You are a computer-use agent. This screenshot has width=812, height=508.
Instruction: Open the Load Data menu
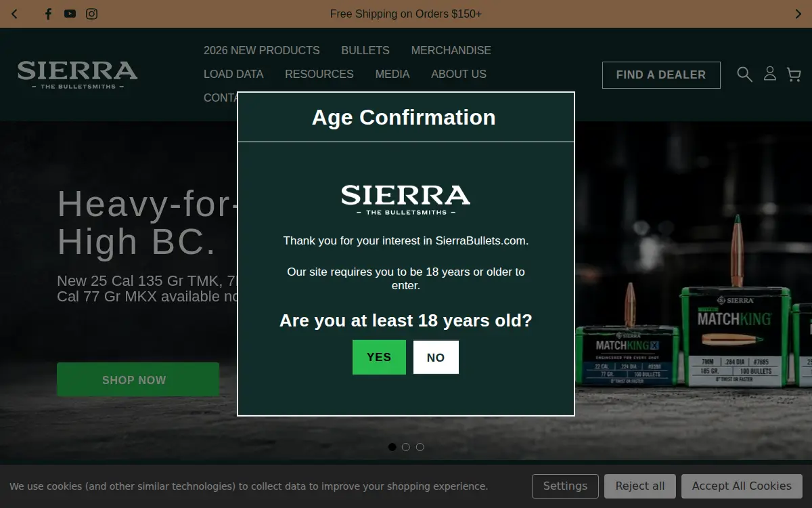point(233,74)
